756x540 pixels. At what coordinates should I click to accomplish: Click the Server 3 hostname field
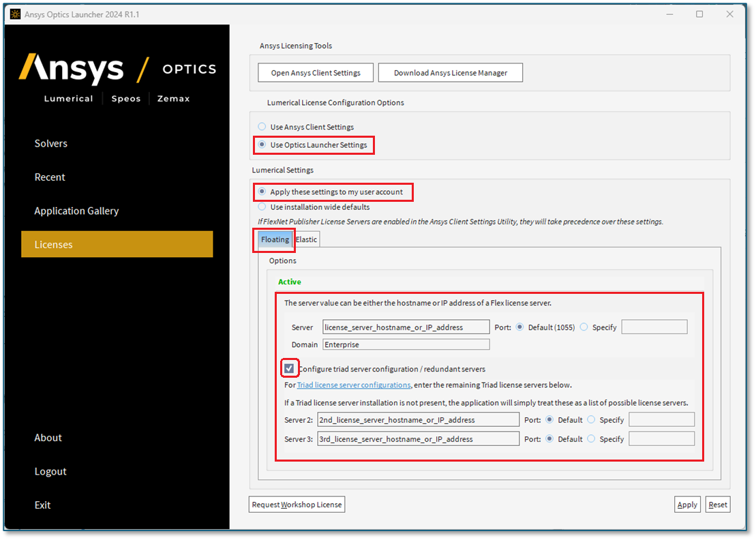pyautogui.click(x=418, y=439)
